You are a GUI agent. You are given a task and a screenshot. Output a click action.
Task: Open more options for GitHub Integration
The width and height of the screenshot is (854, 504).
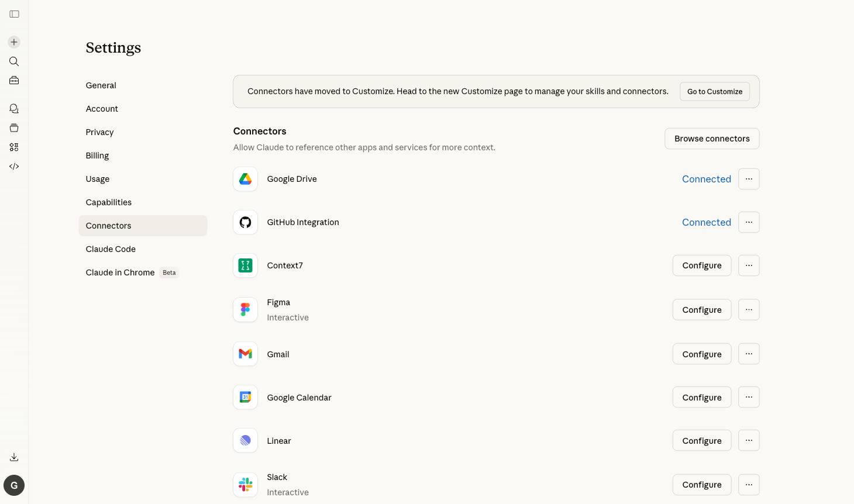(749, 222)
